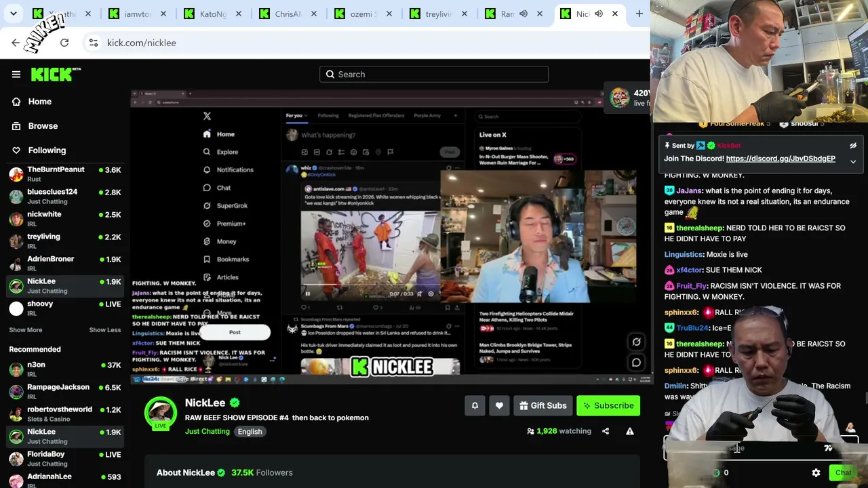Open the Discord invite link in pinned message
This screenshot has width=868, height=488.
781,159
